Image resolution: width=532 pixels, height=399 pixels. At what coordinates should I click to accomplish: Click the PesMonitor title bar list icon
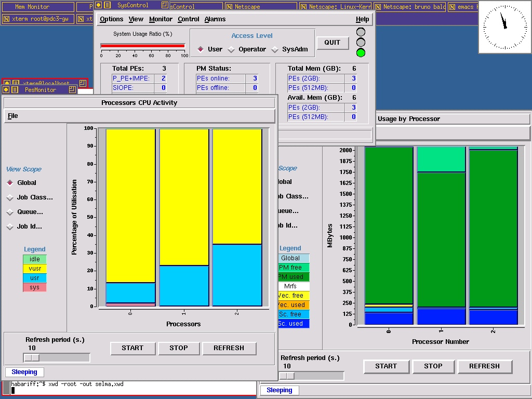15,89
